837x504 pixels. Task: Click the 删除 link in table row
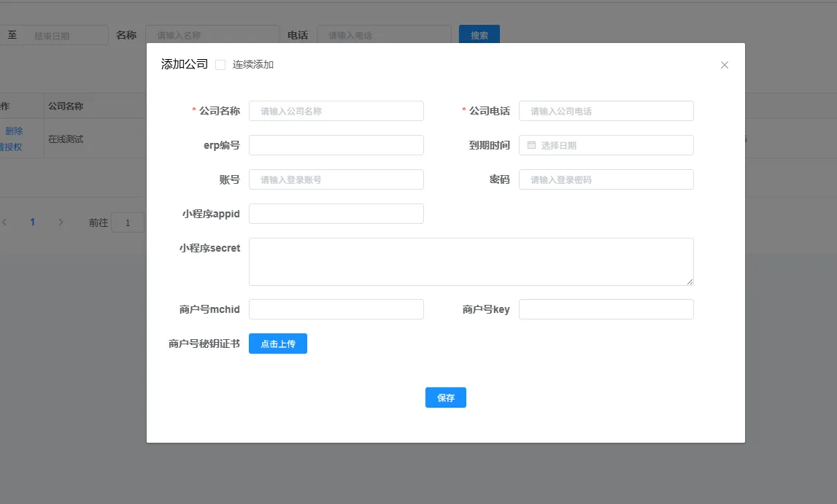coord(14,131)
